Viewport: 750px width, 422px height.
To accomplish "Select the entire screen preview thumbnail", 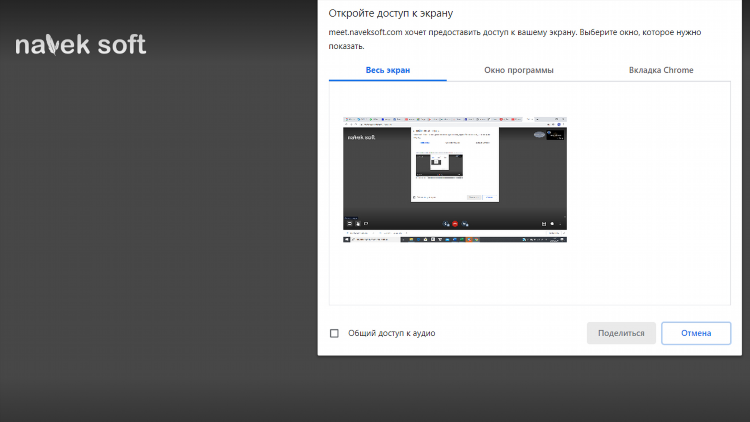I will (x=455, y=179).
